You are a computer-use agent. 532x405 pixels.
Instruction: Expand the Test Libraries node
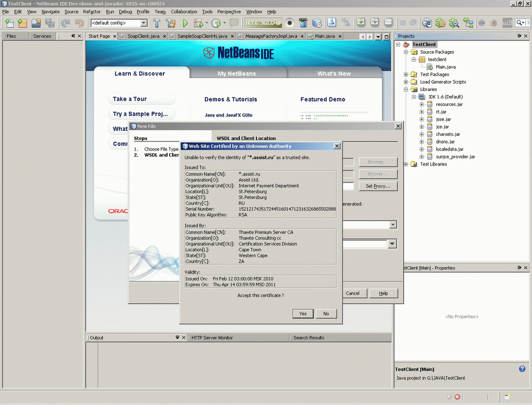(x=406, y=164)
